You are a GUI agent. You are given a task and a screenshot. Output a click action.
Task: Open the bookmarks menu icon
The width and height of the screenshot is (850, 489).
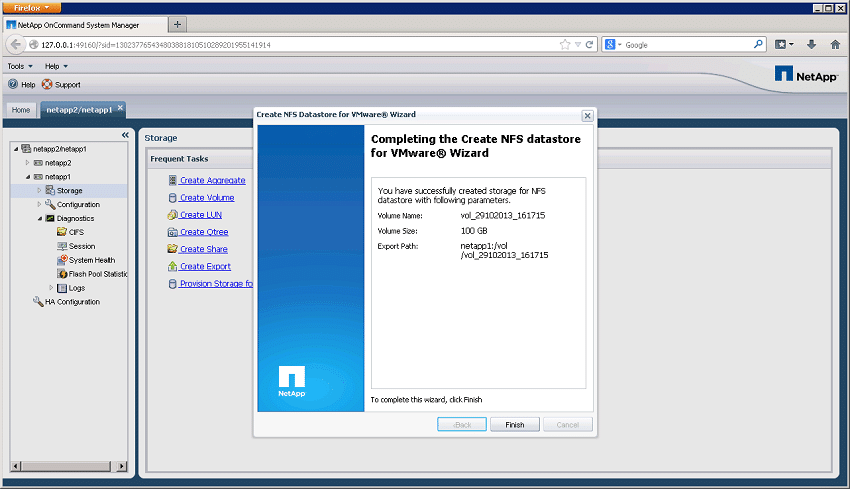(x=784, y=44)
